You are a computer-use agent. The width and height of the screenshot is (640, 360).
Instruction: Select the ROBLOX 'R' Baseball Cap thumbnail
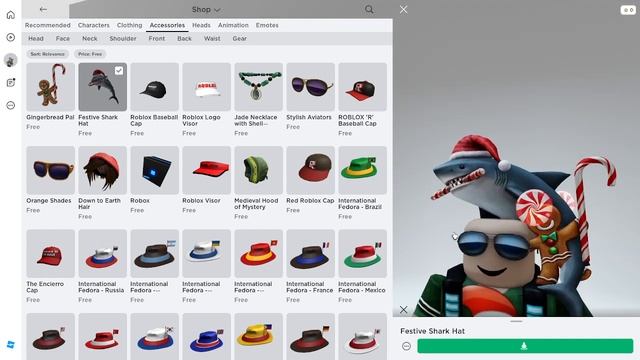point(362,87)
